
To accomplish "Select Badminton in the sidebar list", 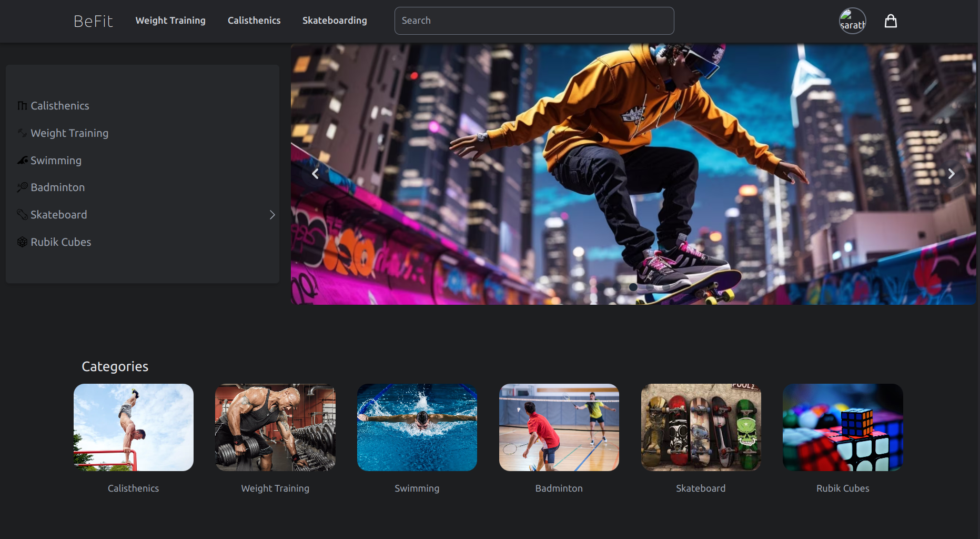I will 57,187.
